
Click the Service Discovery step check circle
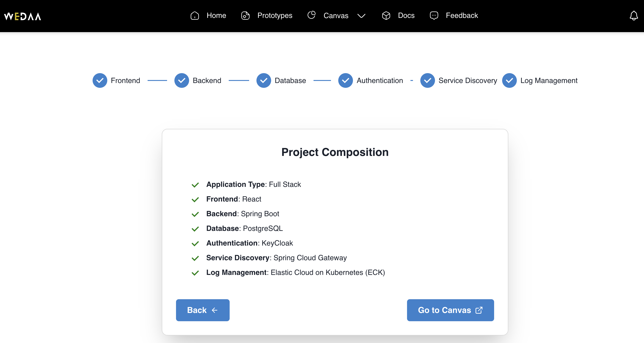(427, 80)
